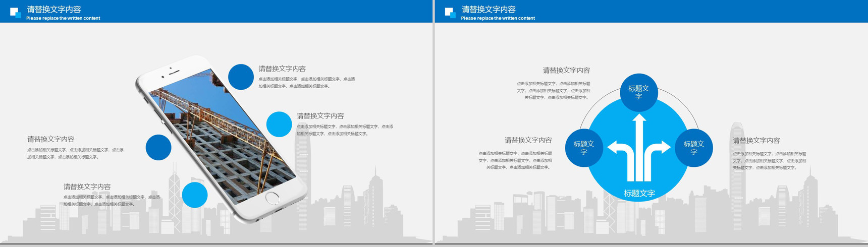Image resolution: width=868 pixels, height=247 pixels.
Task: Select light blue circle below the phone's left edge
Action: pyautogui.click(x=195, y=195)
